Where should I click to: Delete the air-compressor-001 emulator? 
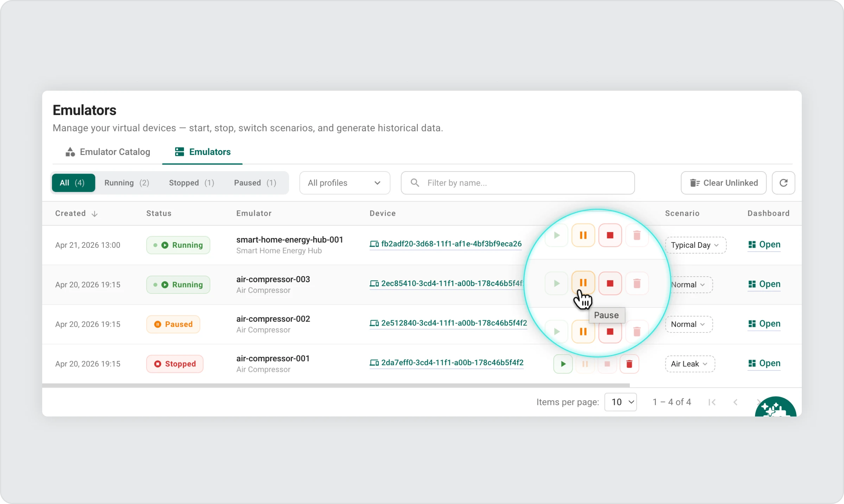629,364
